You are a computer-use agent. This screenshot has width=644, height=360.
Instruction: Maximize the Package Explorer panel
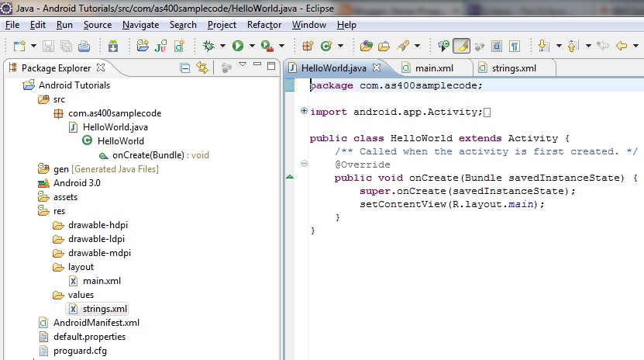[271, 66]
